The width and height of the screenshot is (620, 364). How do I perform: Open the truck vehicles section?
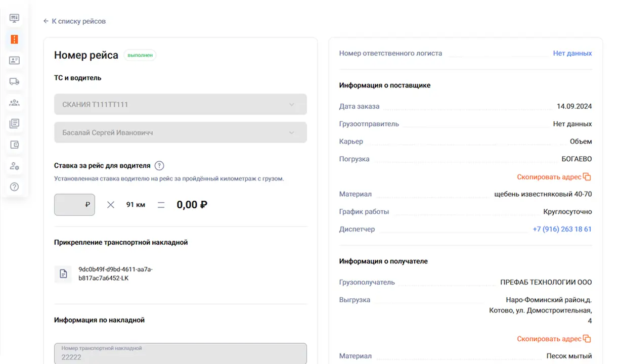point(14,81)
